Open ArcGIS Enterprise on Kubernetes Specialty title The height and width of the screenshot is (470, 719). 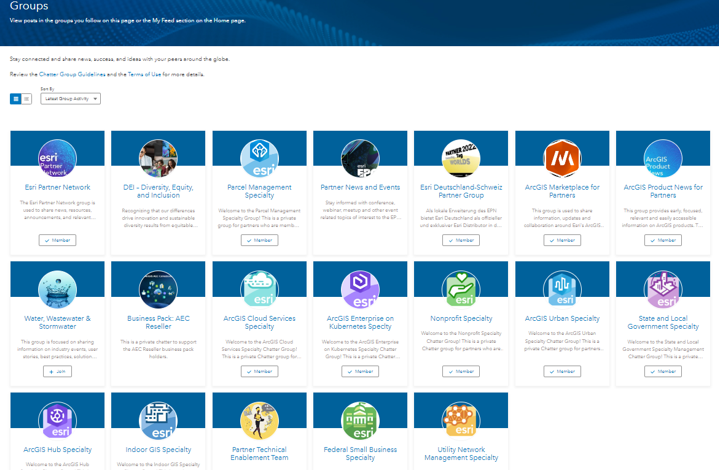tap(360, 322)
